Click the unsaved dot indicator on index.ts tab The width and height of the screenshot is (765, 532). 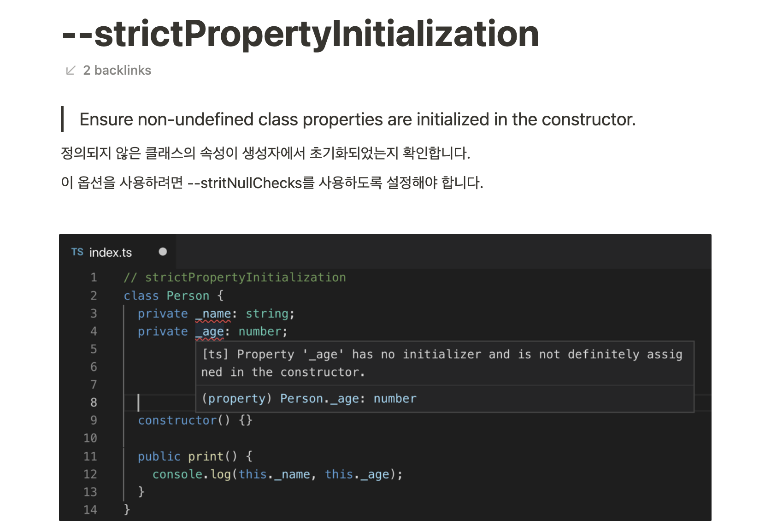(x=163, y=252)
